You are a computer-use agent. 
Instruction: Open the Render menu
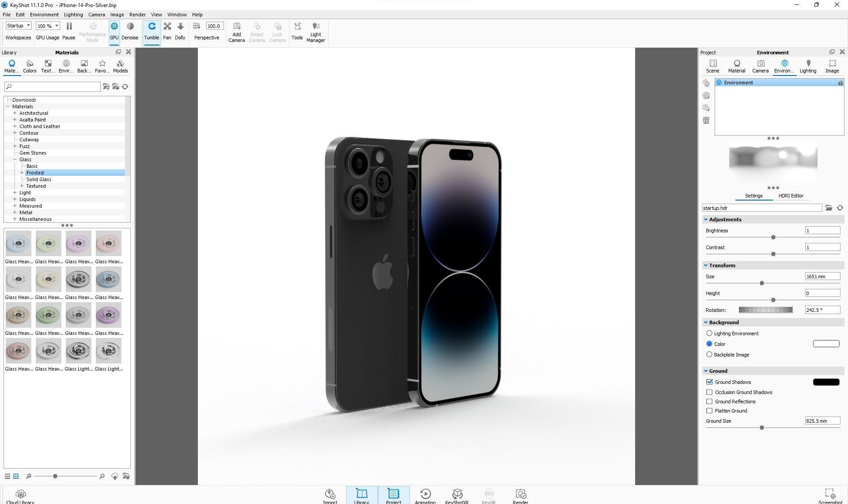click(137, 15)
